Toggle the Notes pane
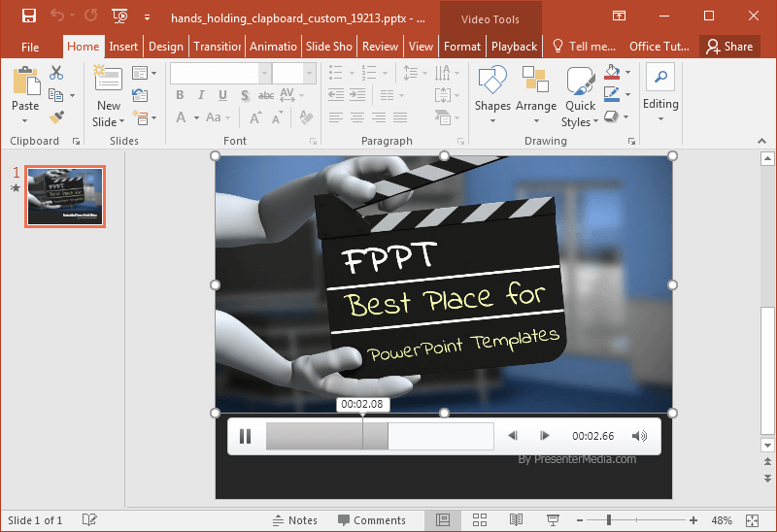The width and height of the screenshot is (777, 532). click(x=295, y=520)
